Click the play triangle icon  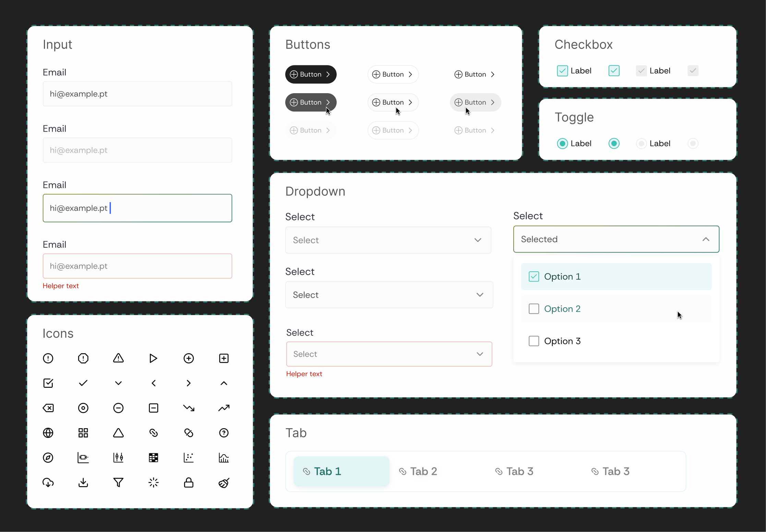(x=153, y=358)
